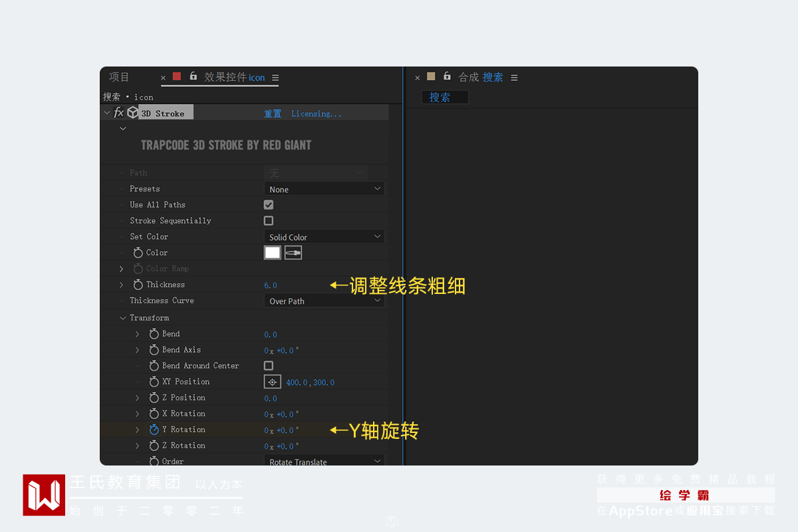The height and width of the screenshot is (532, 798).
Task: Open the Licensing... link
Action: point(317,114)
